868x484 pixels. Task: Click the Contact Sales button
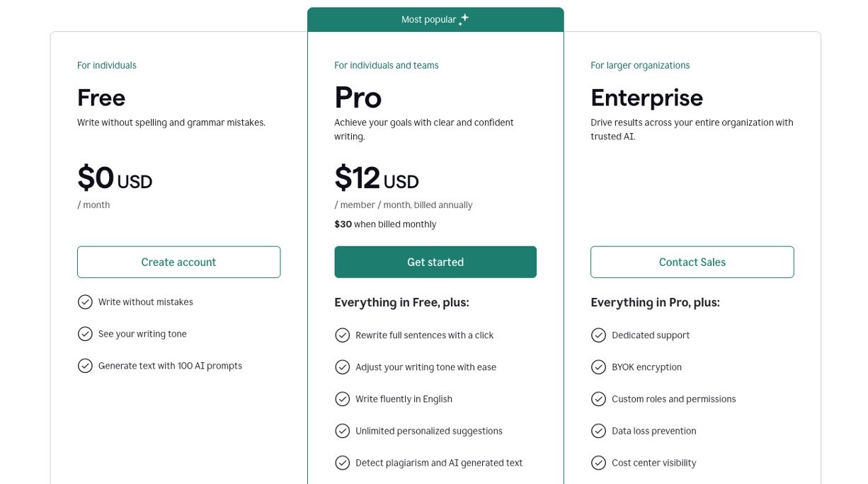click(x=692, y=262)
